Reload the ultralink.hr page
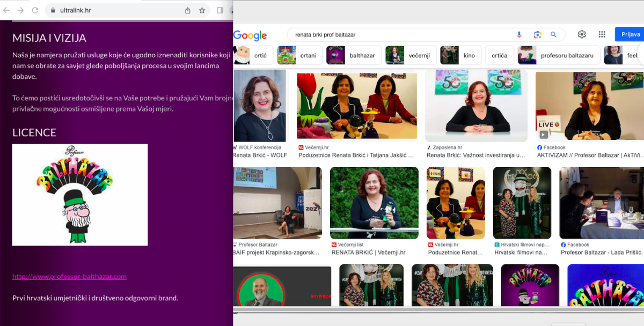 tap(35, 10)
